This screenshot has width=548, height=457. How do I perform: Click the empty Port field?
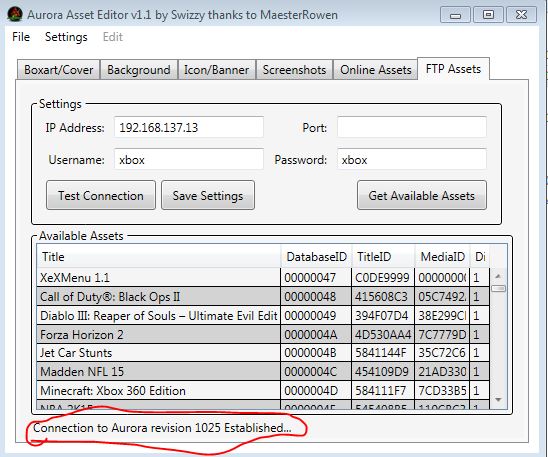pos(412,127)
